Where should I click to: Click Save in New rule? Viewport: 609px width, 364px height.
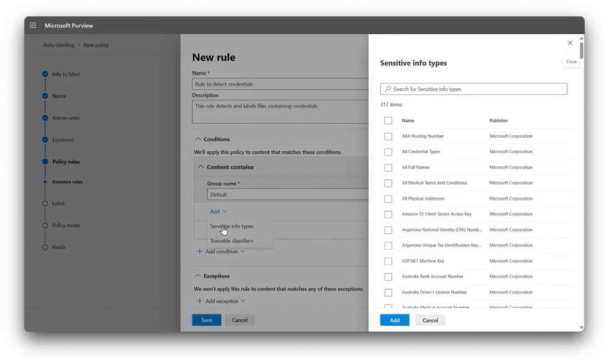coord(207,320)
